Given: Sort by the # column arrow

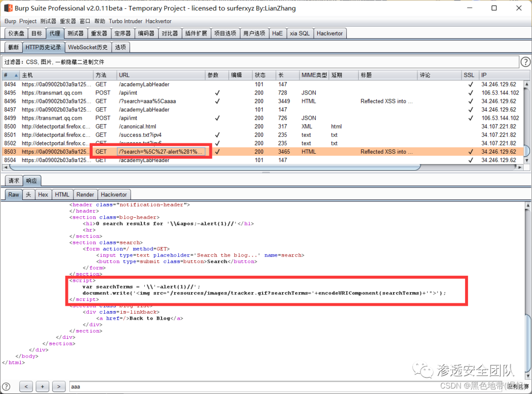Looking at the screenshot, I should coord(16,75).
